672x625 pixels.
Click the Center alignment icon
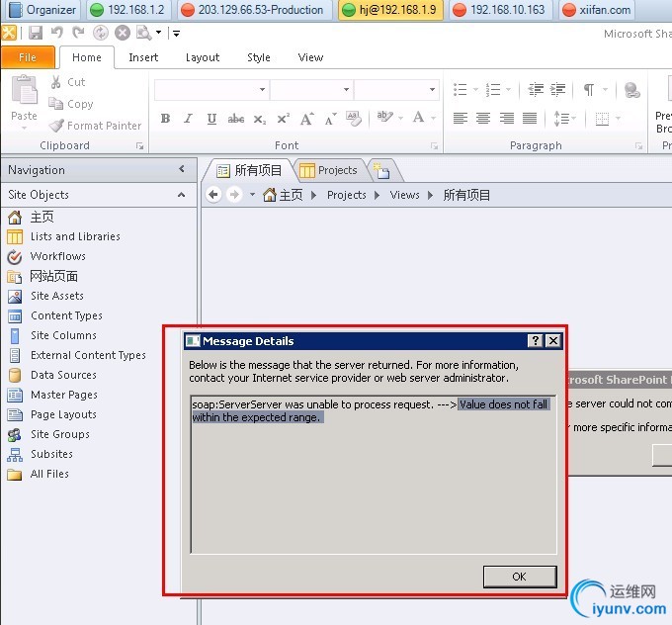point(483,118)
